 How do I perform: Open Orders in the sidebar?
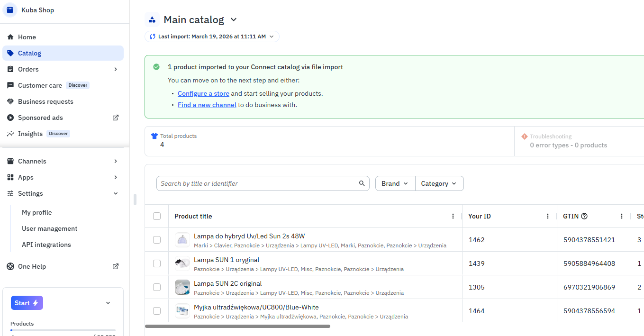(28, 69)
